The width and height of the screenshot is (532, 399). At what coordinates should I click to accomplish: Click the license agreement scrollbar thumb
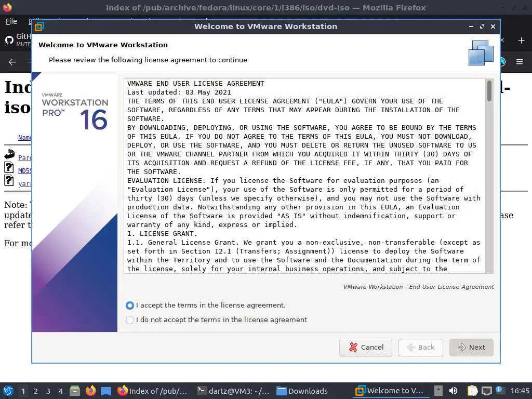pyautogui.click(x=489, y=90)
